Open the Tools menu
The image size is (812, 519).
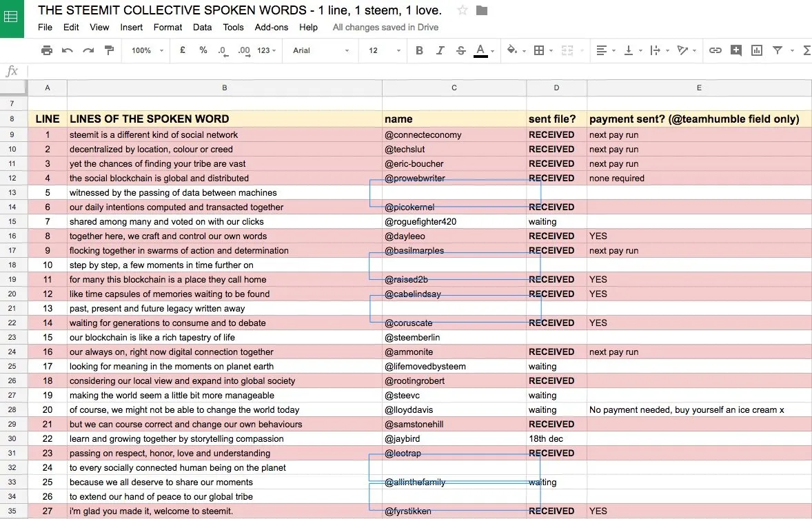[x=233, y=27]
